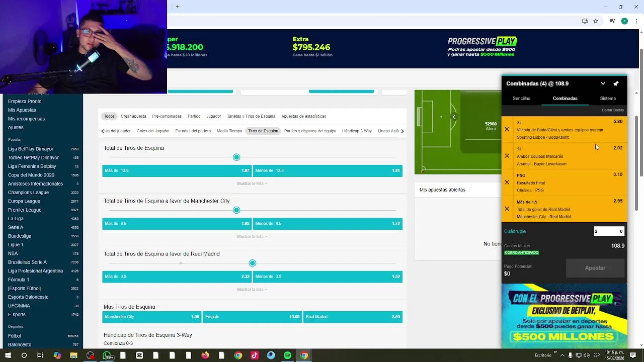Expand Mostrar la lista under Real Madrid corners
644x362 pixels.
pos(252,290)
